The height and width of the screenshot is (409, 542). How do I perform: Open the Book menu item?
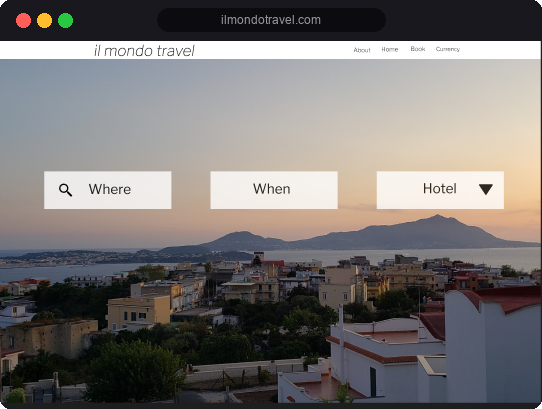coord(418,49)
